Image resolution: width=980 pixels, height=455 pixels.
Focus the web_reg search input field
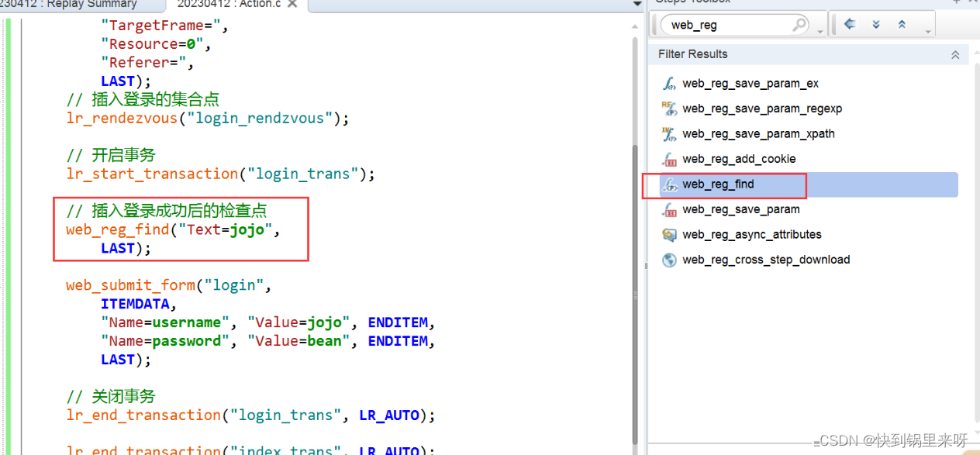pyautogui.click(x=729, y=25)
